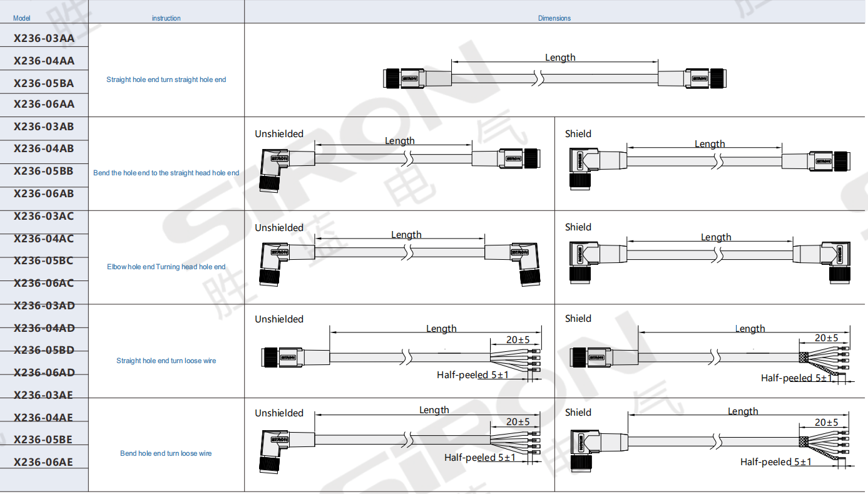
Task: Select 'Straight hole end turn loose wire' instruction
Action: tap(166, 361)
